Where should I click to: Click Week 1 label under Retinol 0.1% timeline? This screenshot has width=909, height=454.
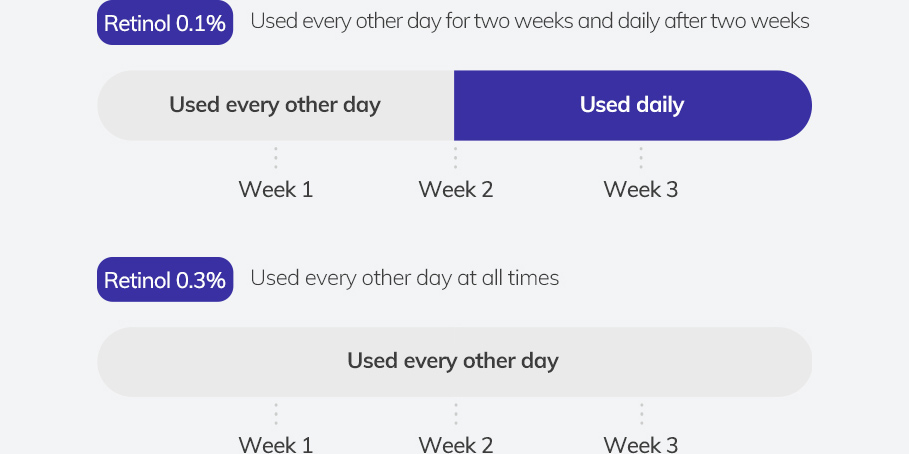275,190
